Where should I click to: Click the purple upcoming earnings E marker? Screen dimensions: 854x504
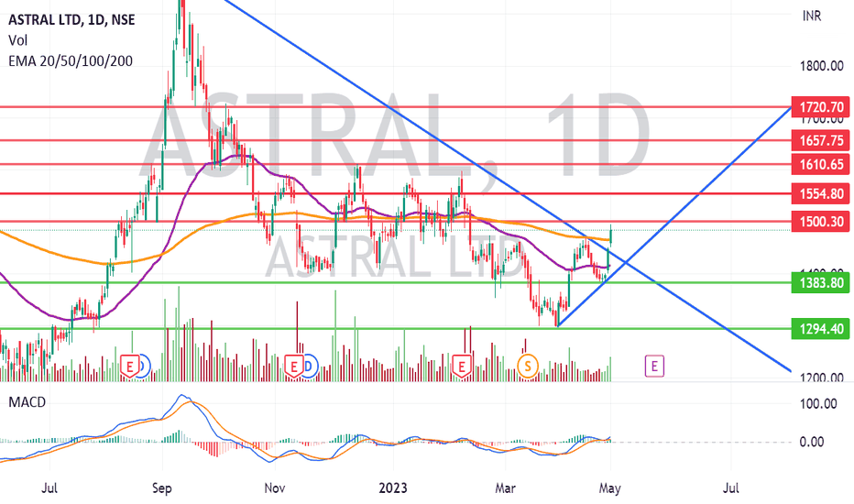click(654, 367)
